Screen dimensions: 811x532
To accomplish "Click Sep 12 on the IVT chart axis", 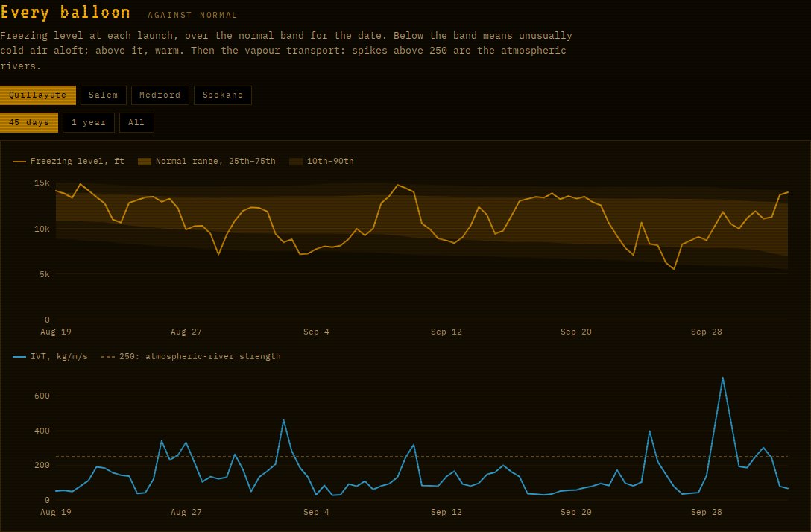I will coord(446,513).
